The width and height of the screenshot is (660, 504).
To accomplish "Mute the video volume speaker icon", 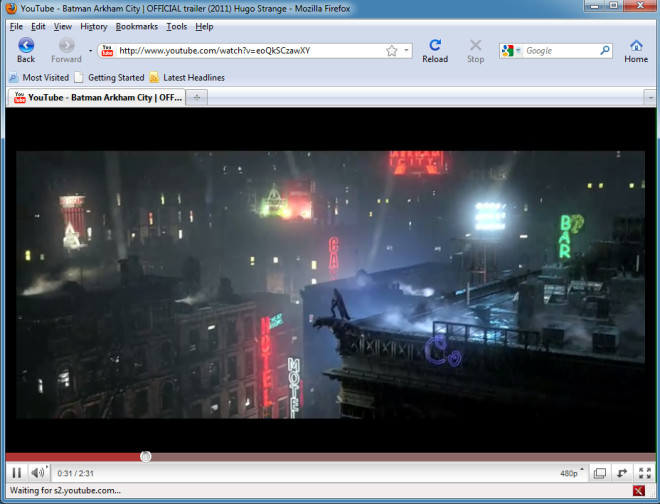I will click(38, 473).
